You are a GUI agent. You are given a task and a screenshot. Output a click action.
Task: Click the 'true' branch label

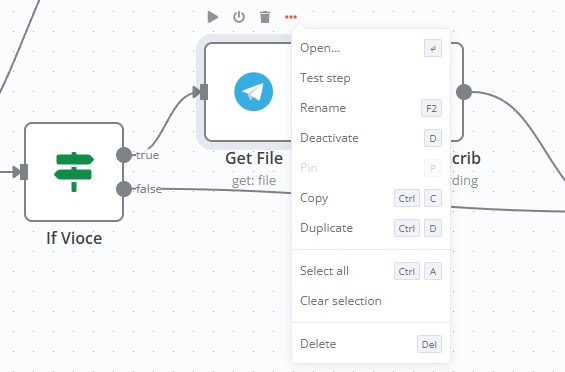pos(148,155)
